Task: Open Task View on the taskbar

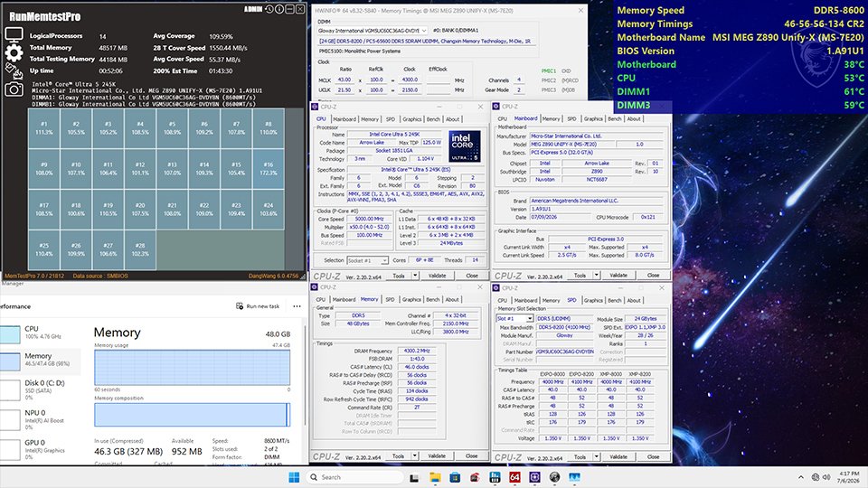Action: point(414,477)
